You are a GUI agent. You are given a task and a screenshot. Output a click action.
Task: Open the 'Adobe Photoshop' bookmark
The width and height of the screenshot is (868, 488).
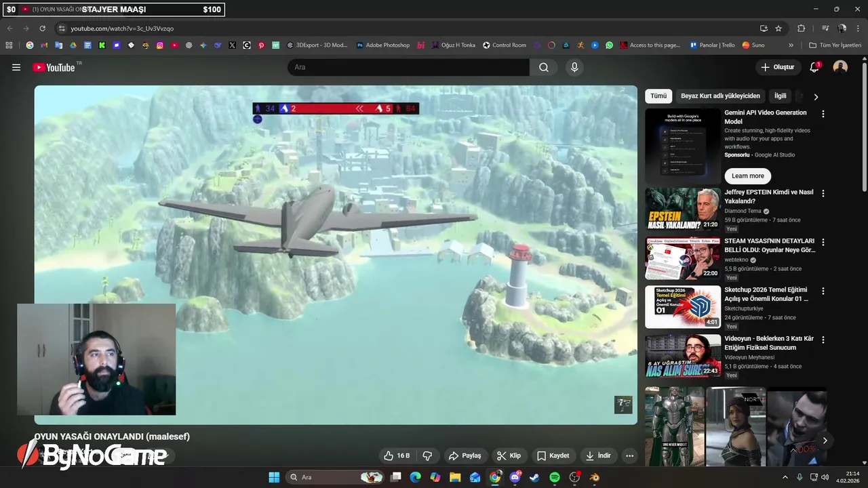click(383, 45)
